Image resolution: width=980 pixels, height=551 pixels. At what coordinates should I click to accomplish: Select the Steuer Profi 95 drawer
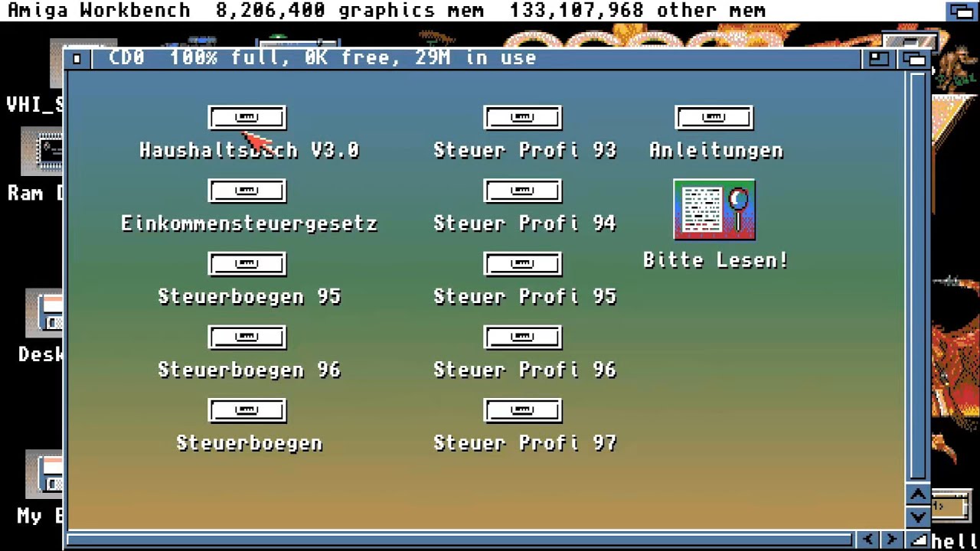522,264
